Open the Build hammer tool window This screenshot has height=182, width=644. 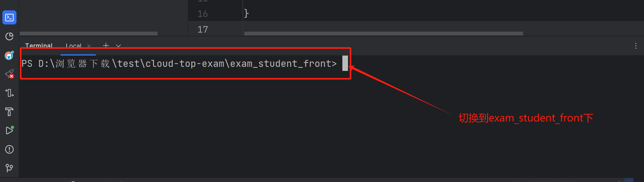point(9,112)
